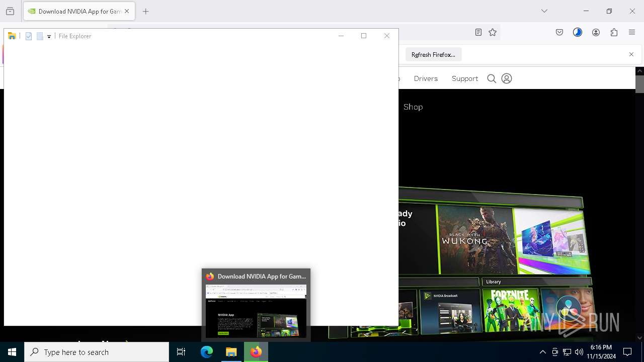The image size is (644, 362).
Task: Open the clock and date flyout
Action: [601, 352]
